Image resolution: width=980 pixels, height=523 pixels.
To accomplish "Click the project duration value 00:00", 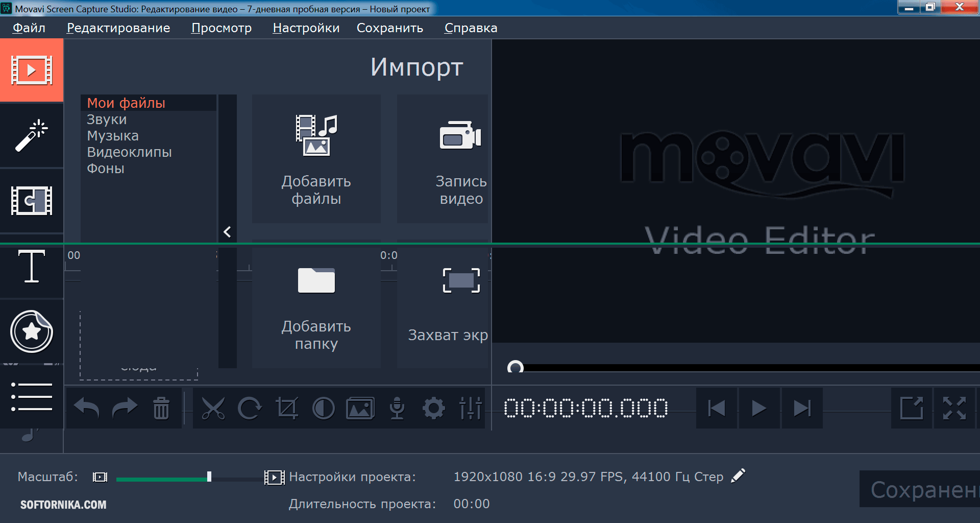I will tap(472, 504).
